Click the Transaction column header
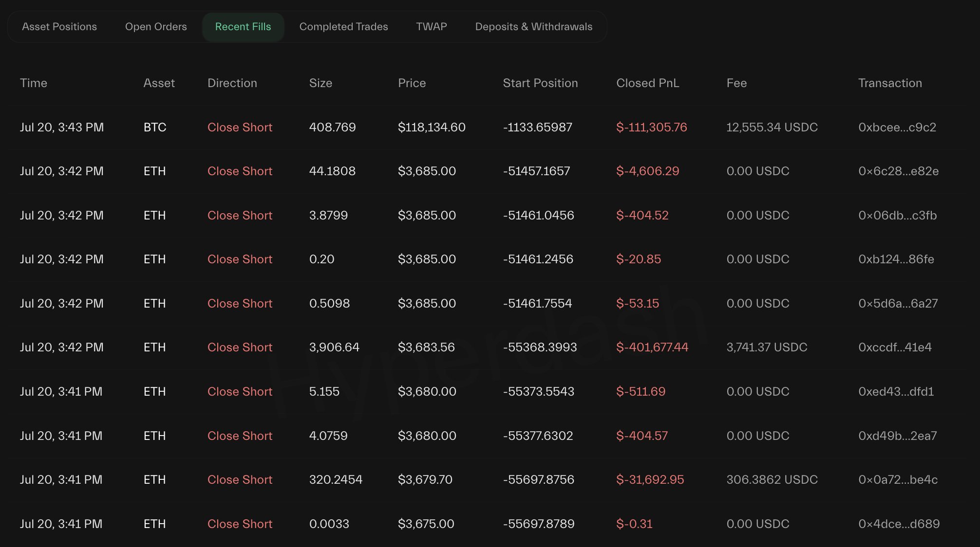980x547 pixels. tap(890, 83)
